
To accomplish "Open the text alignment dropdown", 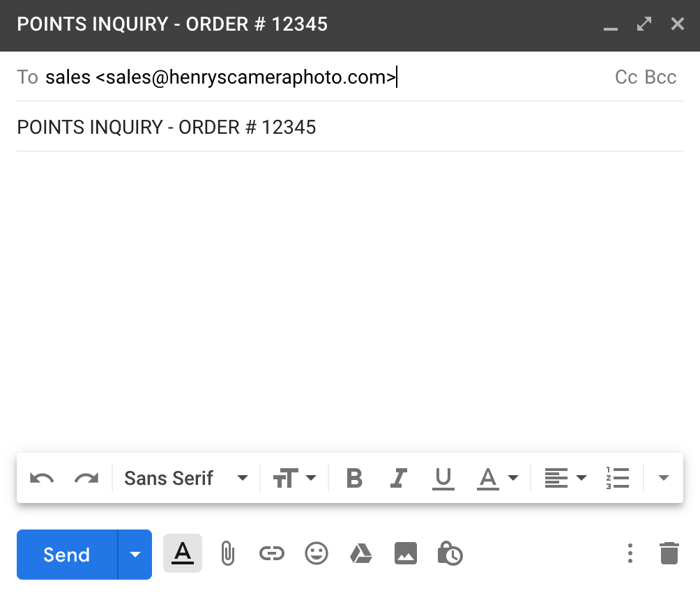I will point(565,478).
